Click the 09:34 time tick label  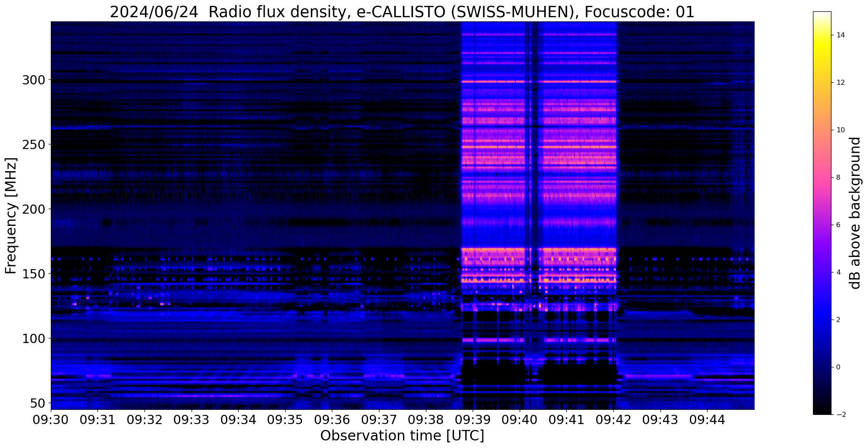239,420
